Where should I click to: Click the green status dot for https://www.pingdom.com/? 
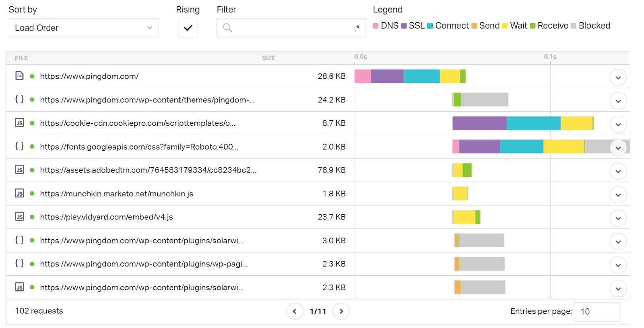32,76
